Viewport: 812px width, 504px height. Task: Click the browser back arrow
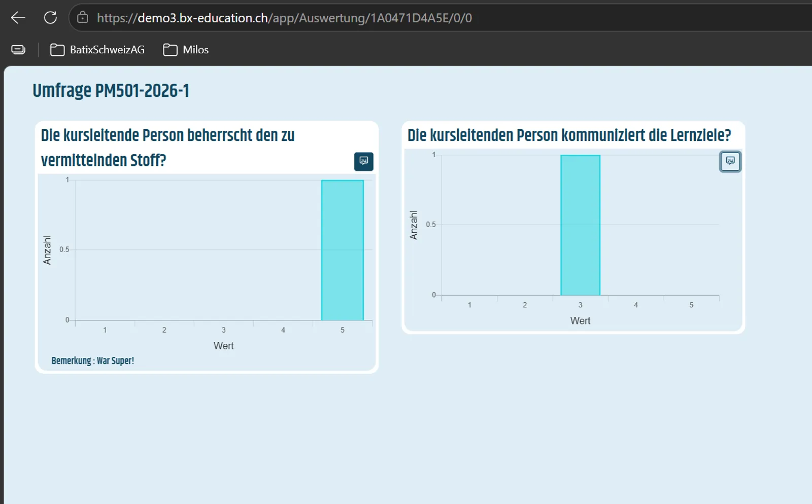(18, 18)
